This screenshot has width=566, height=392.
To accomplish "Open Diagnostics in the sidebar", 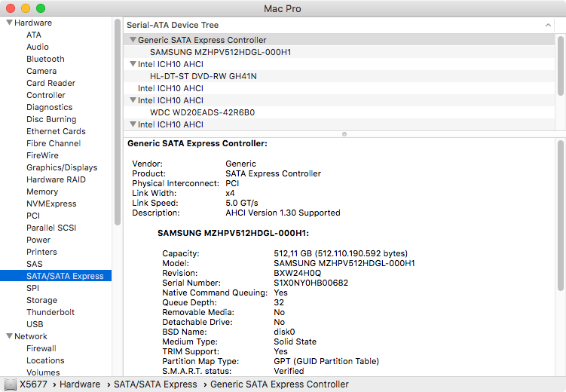I will click(50, 107).
